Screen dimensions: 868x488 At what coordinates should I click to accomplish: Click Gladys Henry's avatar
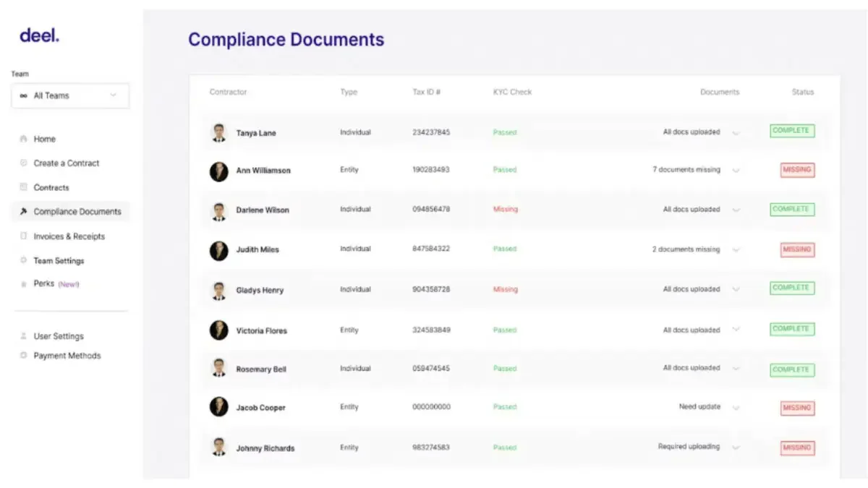pyautogui.click(x=218, y=290)
